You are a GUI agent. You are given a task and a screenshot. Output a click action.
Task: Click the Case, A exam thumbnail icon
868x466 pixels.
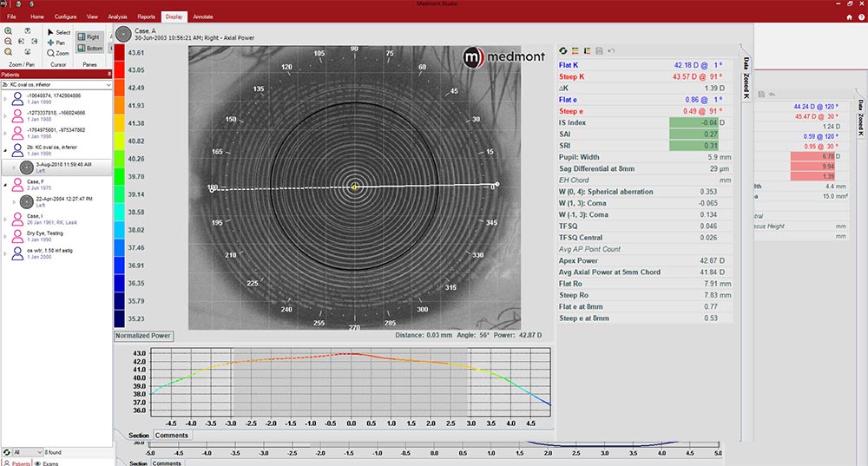point(123,35)
